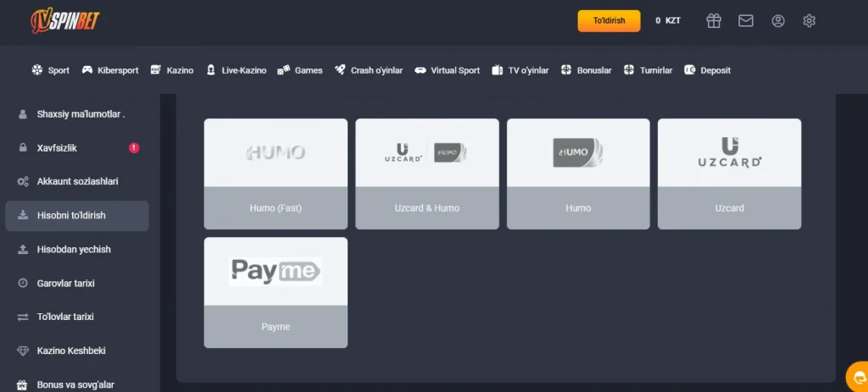Click the gears icon beside Akkaunt sozlashlari
This screenshot has height=392, width=868.
pos(23,182)
